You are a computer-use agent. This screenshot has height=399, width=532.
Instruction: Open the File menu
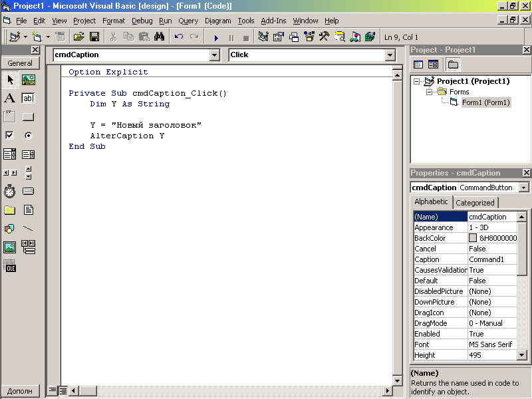pyautogui.click(x=21, y=21)
